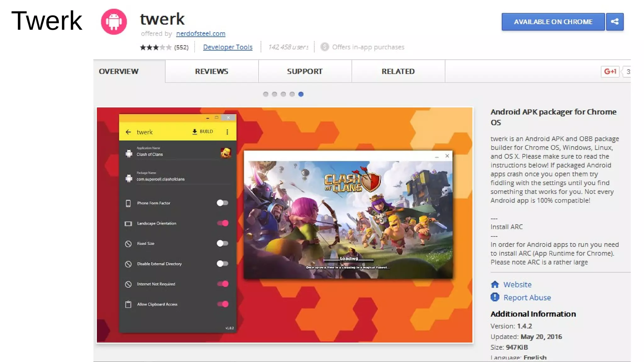Toggle Phone Form Factor switch
644x362 pixels.
click(222, 203)
